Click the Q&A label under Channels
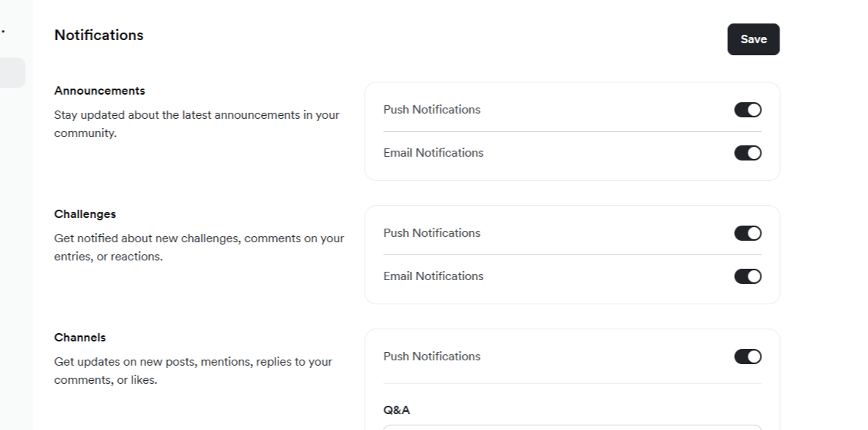Screen dimensions: 868x430 (x=397, y=410)
